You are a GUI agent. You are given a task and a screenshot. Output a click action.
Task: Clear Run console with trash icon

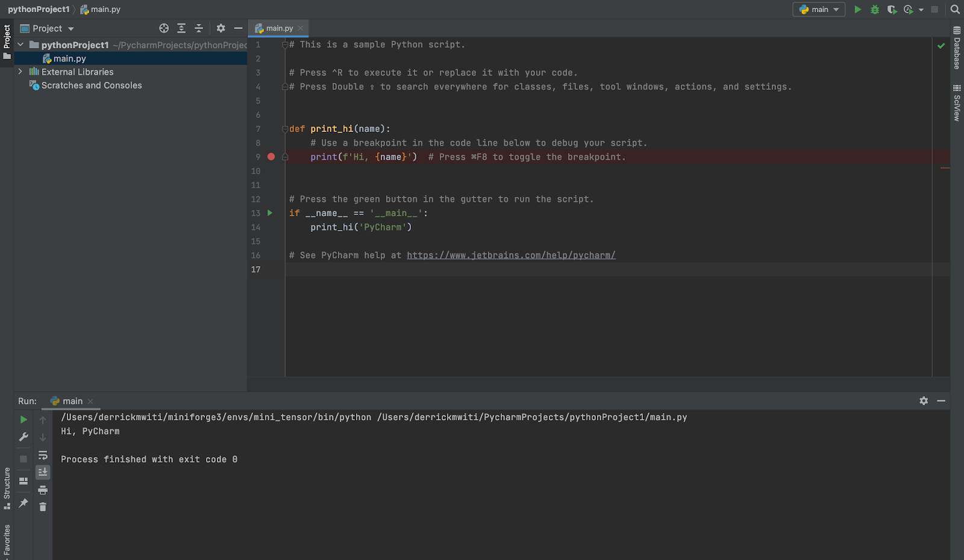click(43, 507)
